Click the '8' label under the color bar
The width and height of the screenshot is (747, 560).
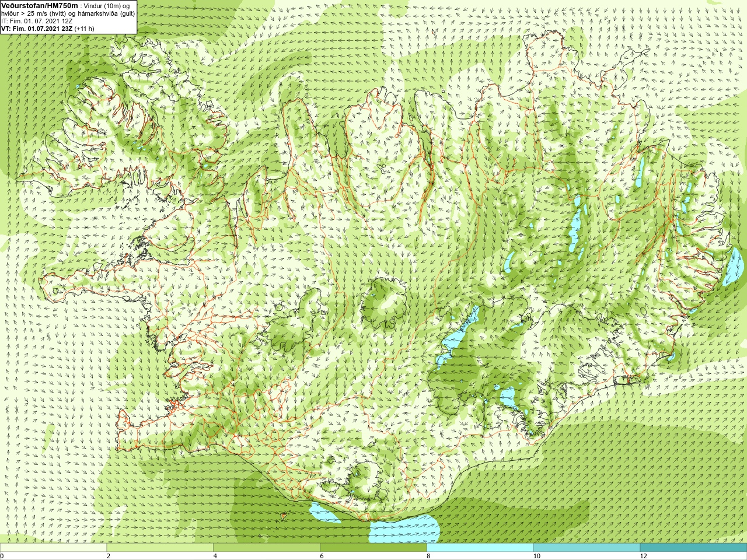point(428,556)
